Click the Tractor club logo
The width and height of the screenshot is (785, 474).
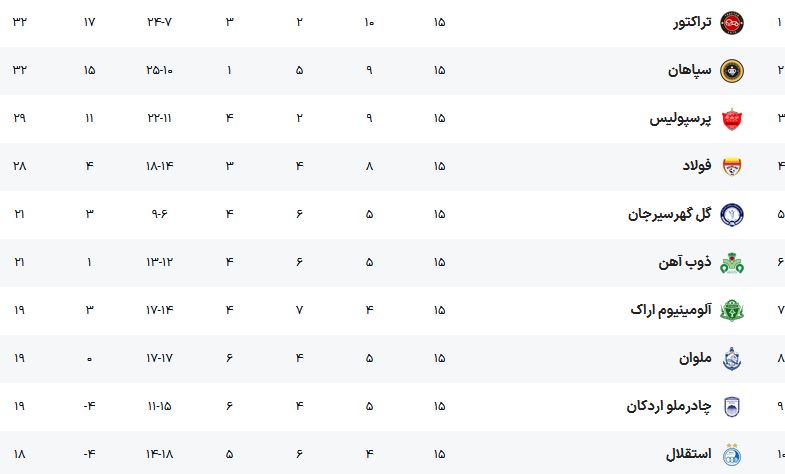tap(731, 23)
